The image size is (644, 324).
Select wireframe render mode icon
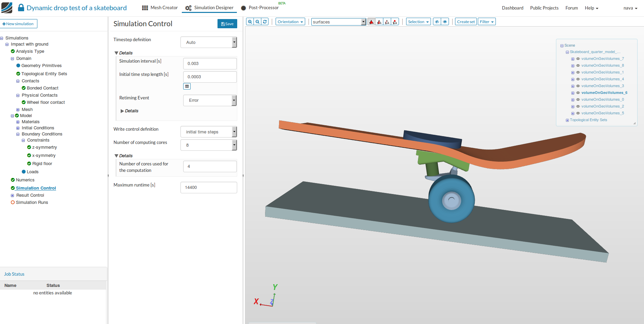(x=387, y=22)
